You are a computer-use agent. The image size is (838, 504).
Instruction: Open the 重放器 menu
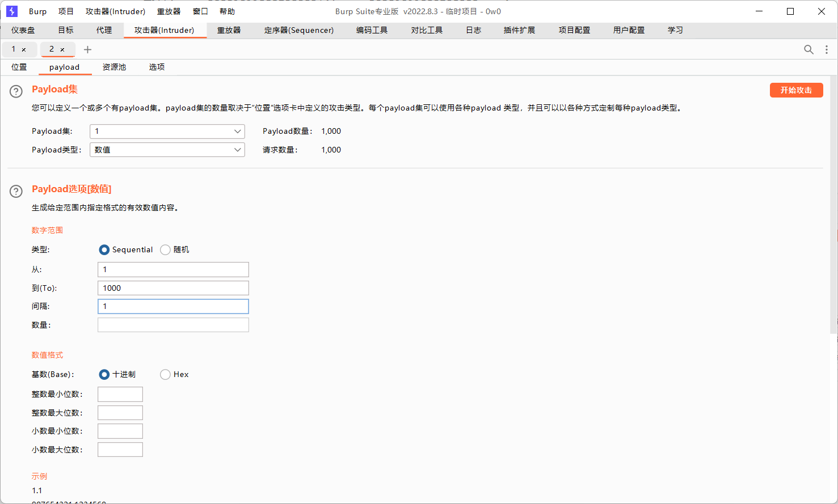(x=169, y=11)
